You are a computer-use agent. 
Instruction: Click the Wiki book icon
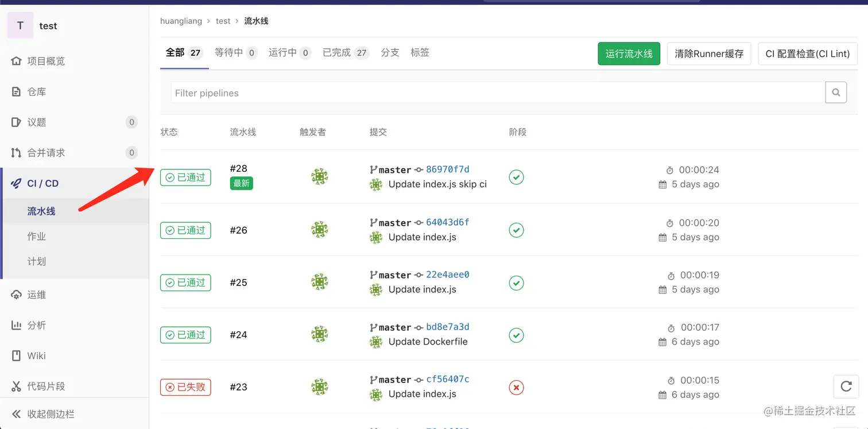[x=16, y=355]
